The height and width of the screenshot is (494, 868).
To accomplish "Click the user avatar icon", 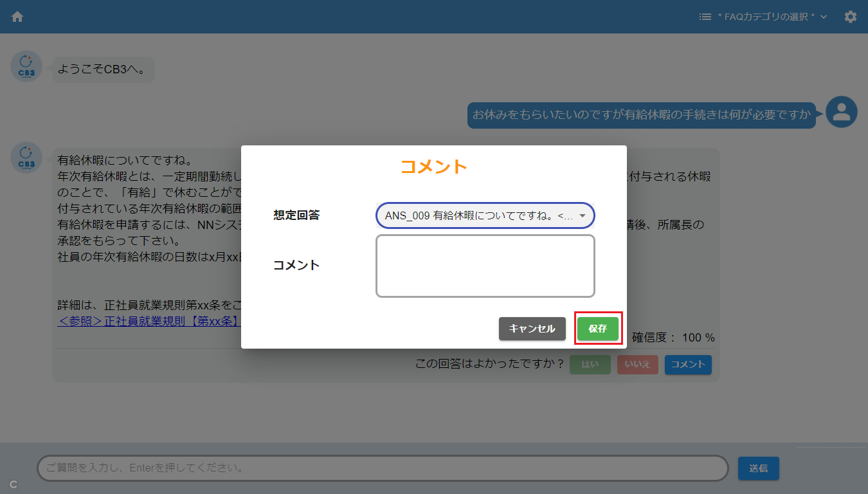I will point(841,113).
